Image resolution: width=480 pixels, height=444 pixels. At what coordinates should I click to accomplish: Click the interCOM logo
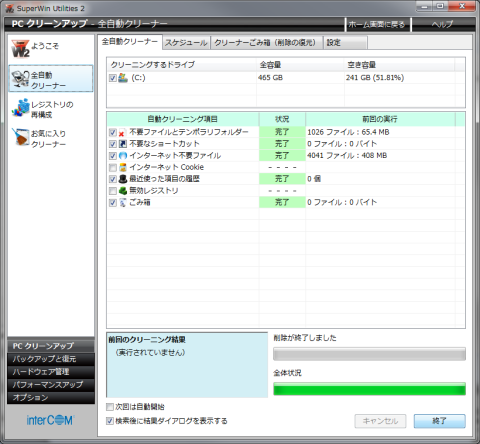click(50, 420)
